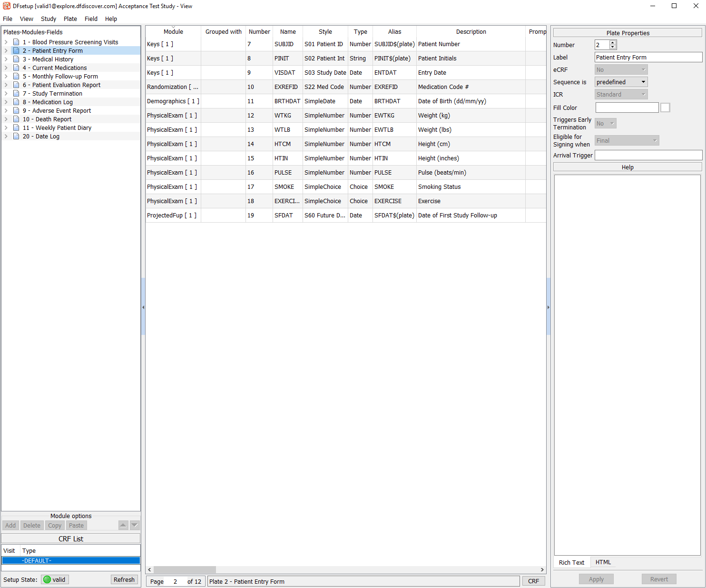
Task: Open the Study menu
Action: tap(48, 19)
